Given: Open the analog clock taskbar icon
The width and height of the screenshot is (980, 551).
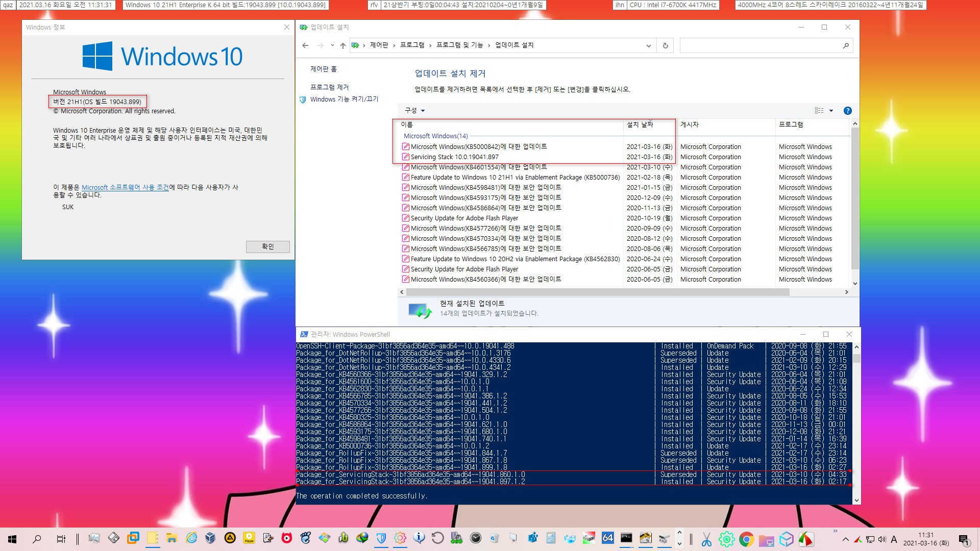Looking at the screenshot, I should (x=476, y=538).
